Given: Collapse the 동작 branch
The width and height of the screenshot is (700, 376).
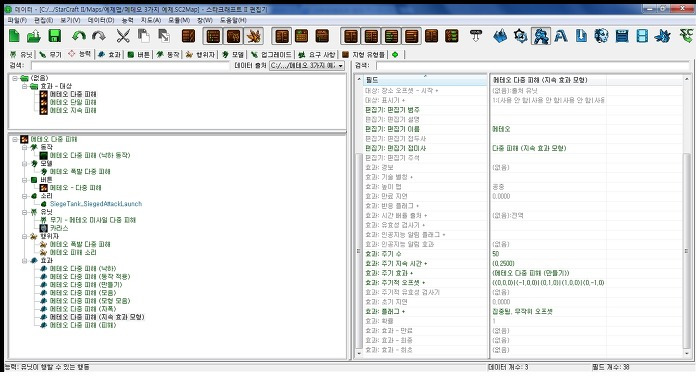Looking at the screenshot, I should 25,147.
